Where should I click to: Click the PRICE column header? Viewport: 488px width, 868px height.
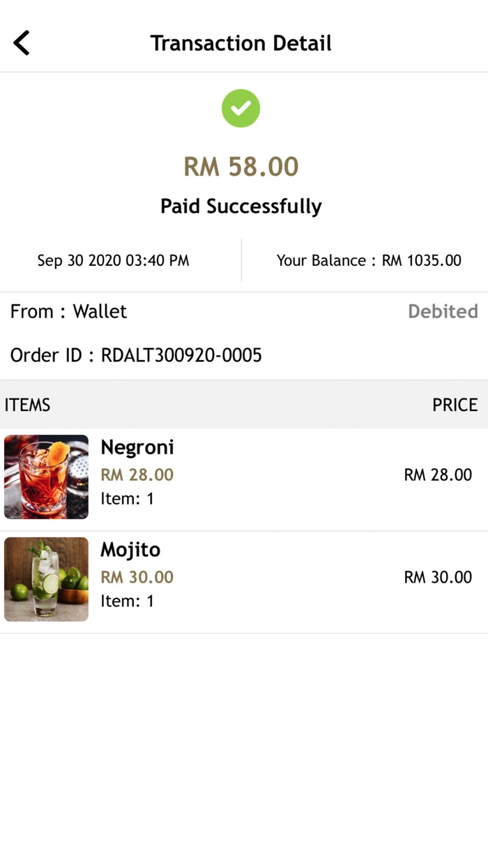point(455,405)
